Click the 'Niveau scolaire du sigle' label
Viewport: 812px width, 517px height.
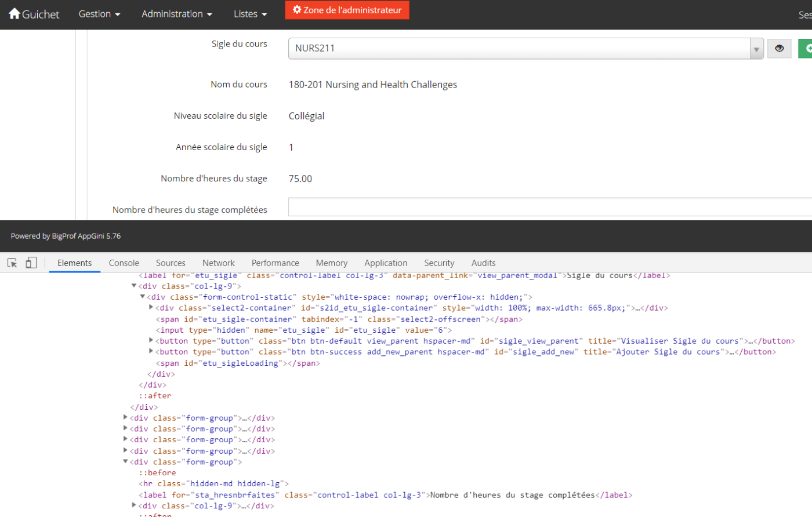point(220,116)
